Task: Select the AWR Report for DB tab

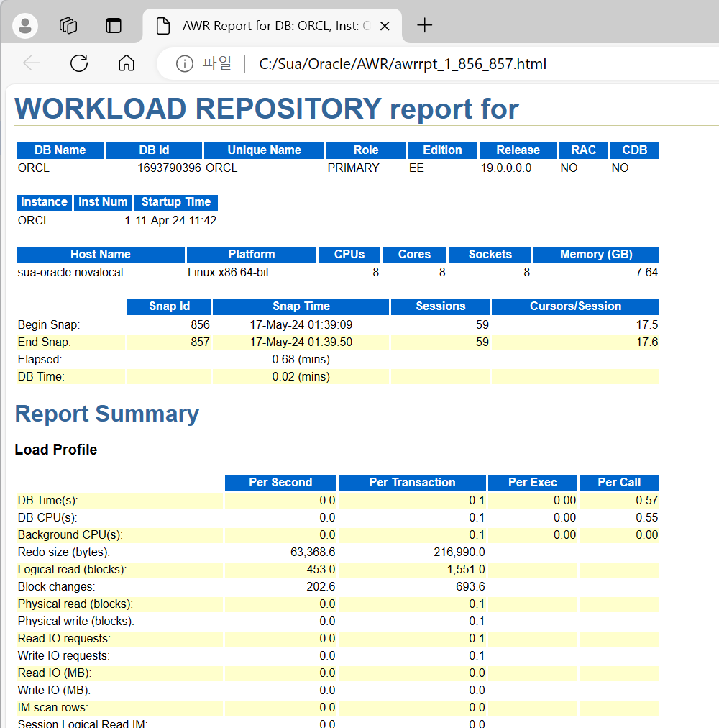Action: [x=272, y=26]
